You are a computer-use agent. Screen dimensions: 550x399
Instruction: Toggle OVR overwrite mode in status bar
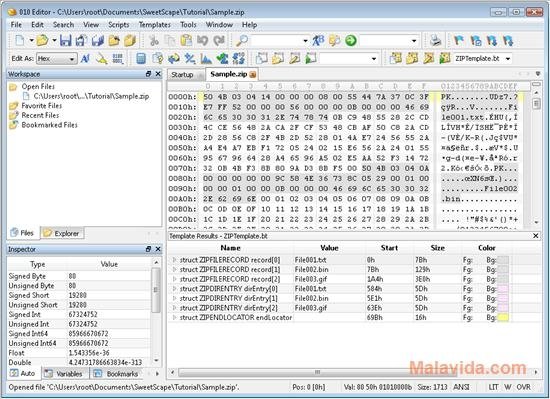click(x=524, y=387)
